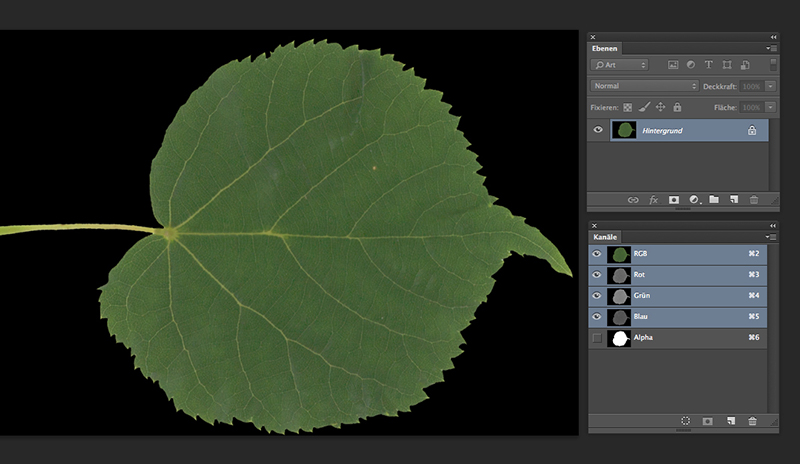Click the fx layer style icon
Image resolution: width=800 pixels, height=464 pixels.
click(653, 200)
